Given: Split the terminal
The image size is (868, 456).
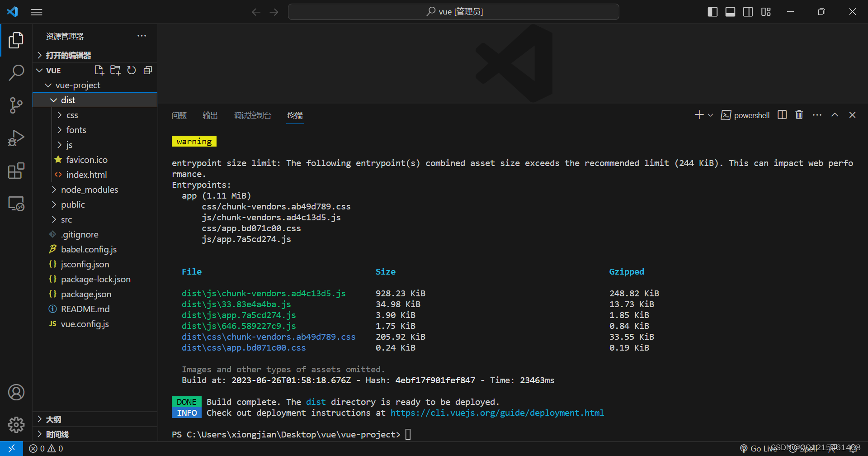Looking at the screenshot, I should pyautogui.click(x=782, y=115).
